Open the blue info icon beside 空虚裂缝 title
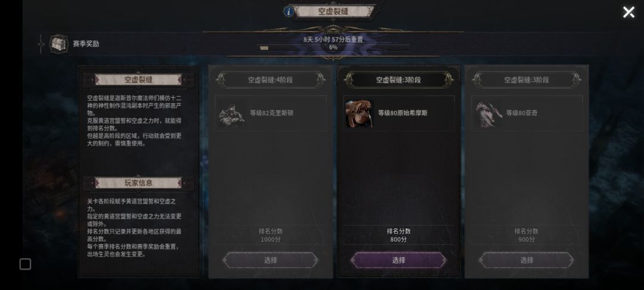This screenshot has height=290, width=644. click(289, 11)
